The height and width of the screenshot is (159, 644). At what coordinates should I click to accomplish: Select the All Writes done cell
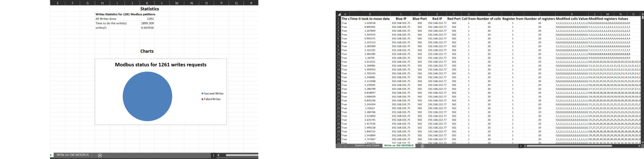click(x=106, y=19)
